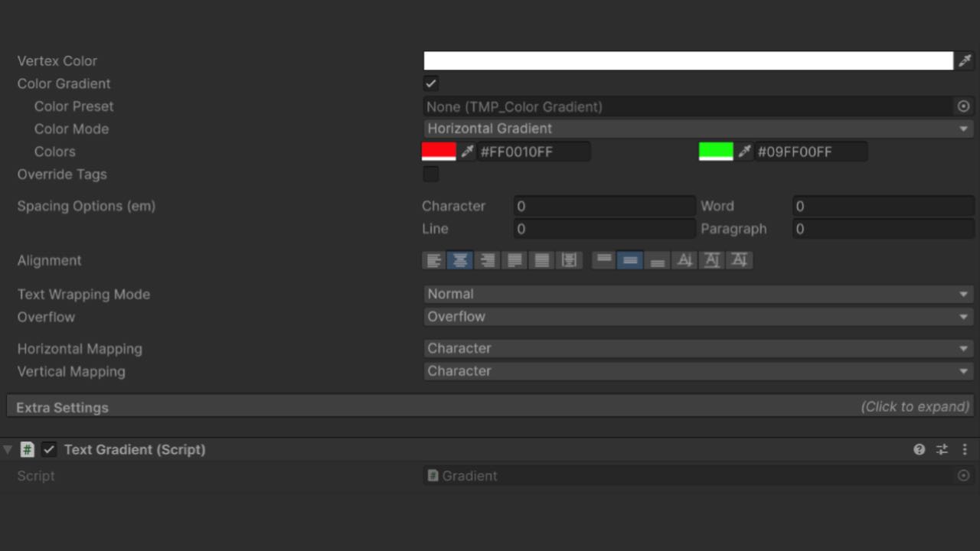Open the Text Gradient kebab menu

coord(965,449)
